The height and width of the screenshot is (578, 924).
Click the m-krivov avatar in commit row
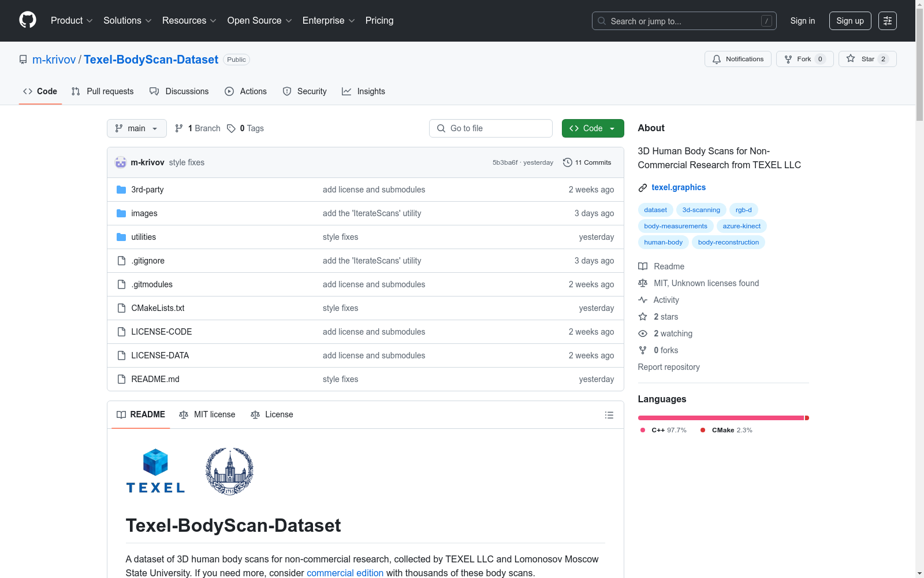(x=121, y=162)
